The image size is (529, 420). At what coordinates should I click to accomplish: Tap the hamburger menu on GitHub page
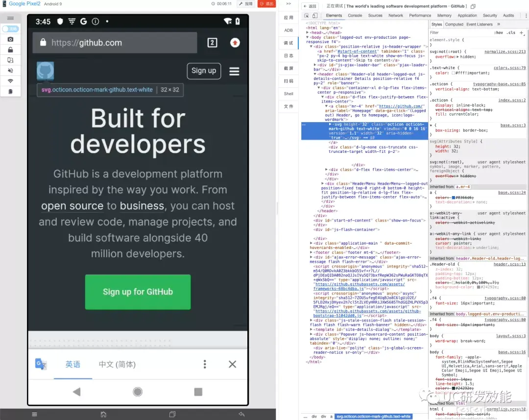tap(234, 71)
